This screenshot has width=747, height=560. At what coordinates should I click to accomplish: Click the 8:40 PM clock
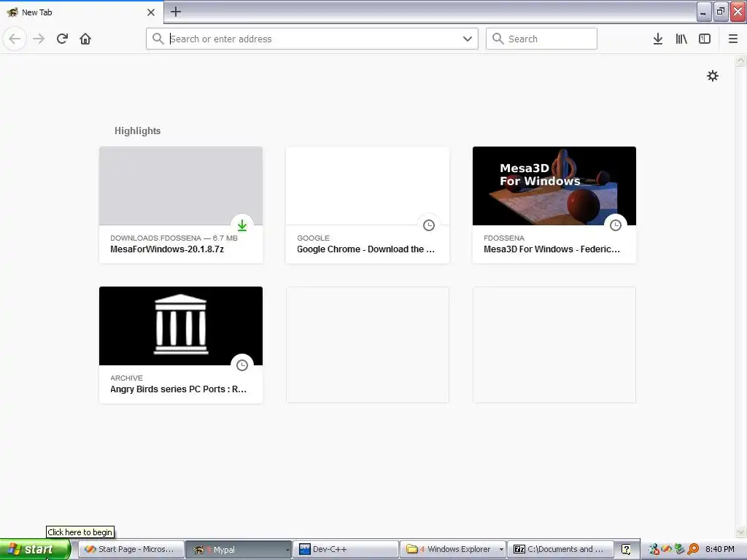pyautogui.click(x=720, y=549)
